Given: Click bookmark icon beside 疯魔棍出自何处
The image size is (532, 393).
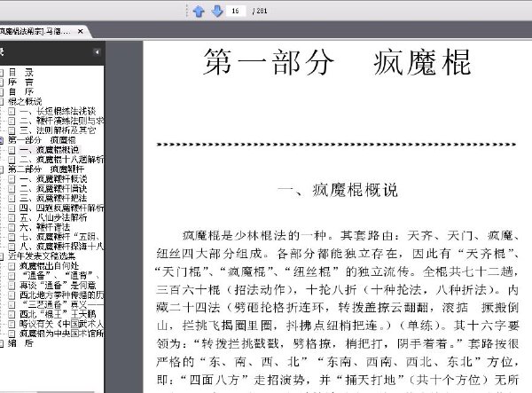Looking at the screenshot, I should point(12,266).
